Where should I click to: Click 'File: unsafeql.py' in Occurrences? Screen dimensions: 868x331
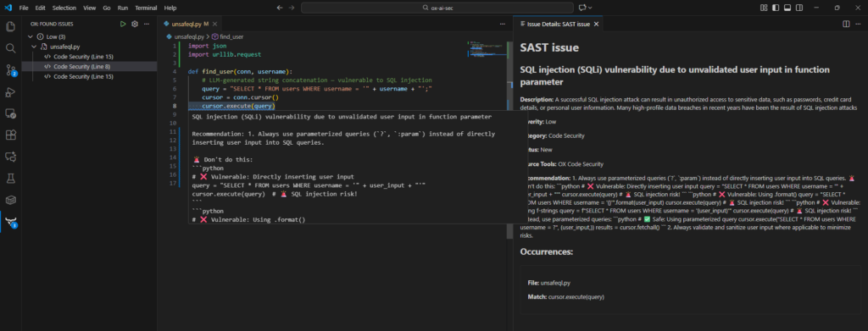(548, 283)
